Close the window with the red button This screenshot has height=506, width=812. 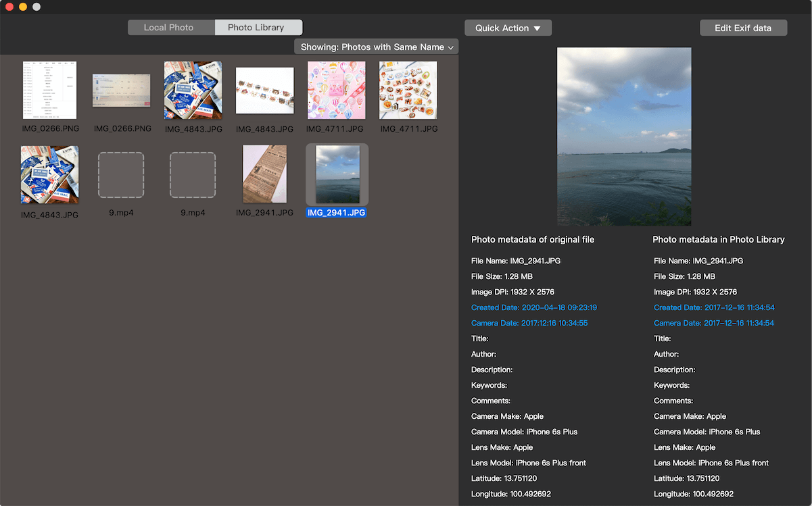click(x=9, y=7)
